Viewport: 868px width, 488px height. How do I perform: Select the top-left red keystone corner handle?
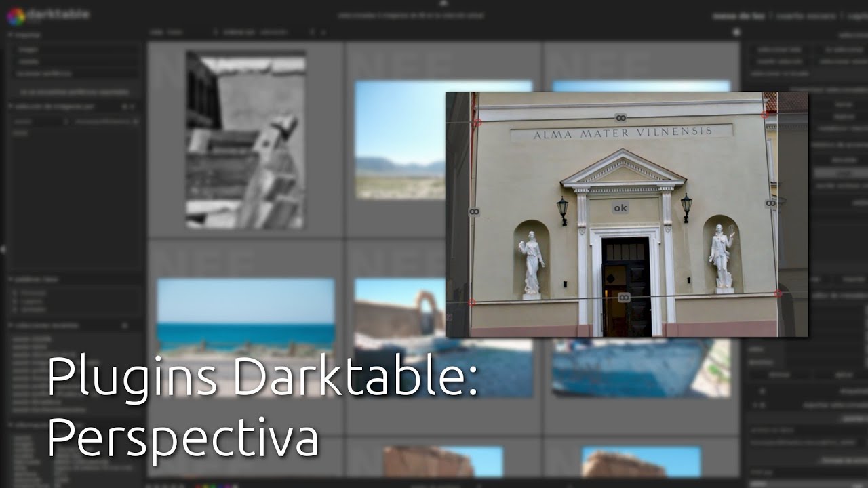tap(477, 123)
